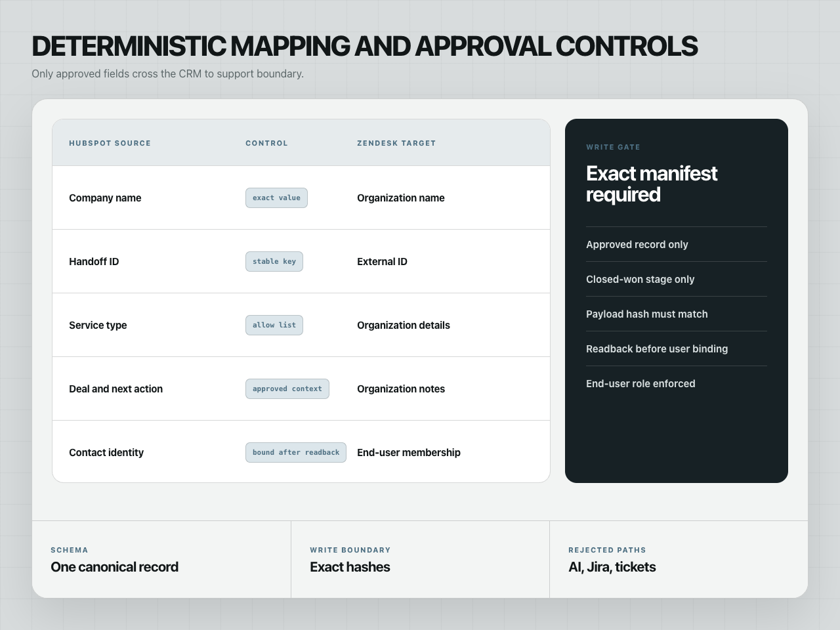This screenshot has width=840, height=630.
Task: Select 'Payload hash must match' rule
Action: pyautogui.click(x=647, y=314)
